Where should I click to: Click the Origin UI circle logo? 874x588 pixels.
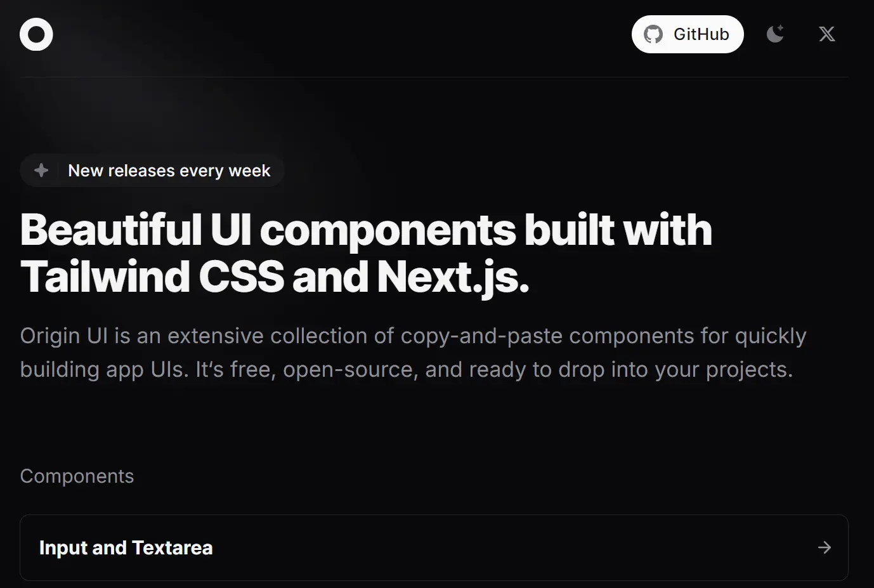(x=36, y=34)
